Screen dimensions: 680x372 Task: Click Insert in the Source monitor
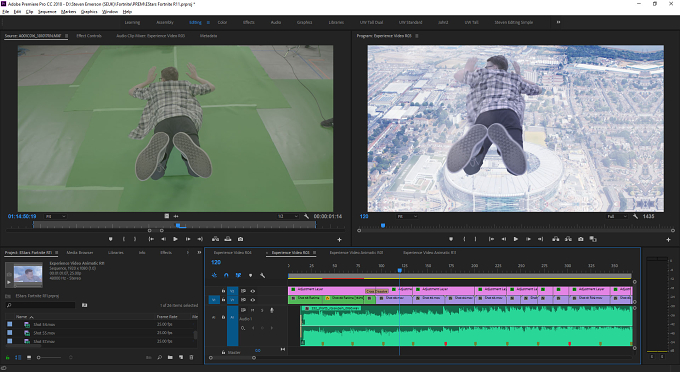pos(216,239)
